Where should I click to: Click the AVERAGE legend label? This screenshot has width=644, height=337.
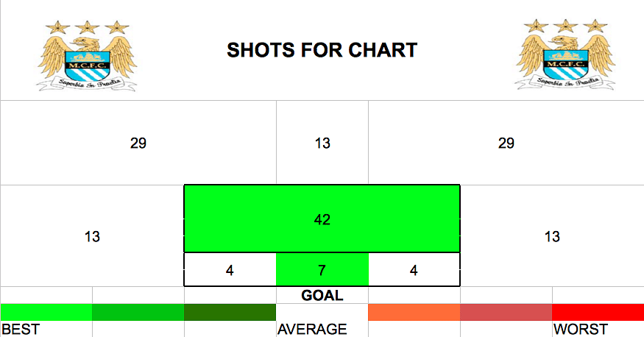coord(312,329)
